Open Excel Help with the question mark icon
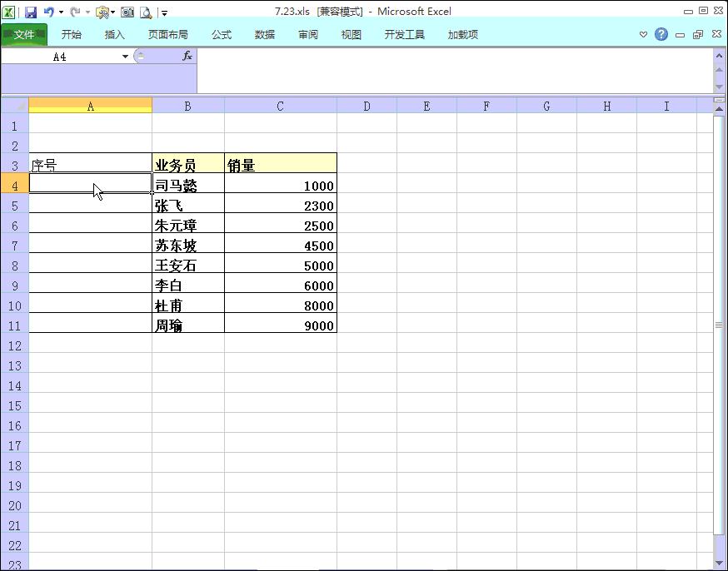728x571 pixels. tap(661, 34)
